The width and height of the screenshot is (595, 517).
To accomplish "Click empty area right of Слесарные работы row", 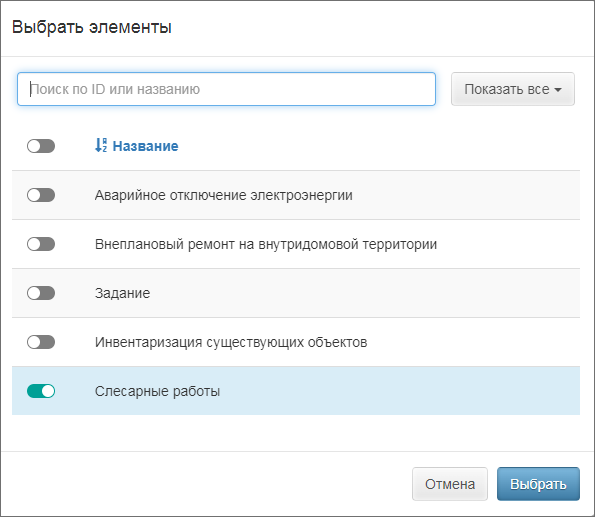I will [x=398, y=391].
